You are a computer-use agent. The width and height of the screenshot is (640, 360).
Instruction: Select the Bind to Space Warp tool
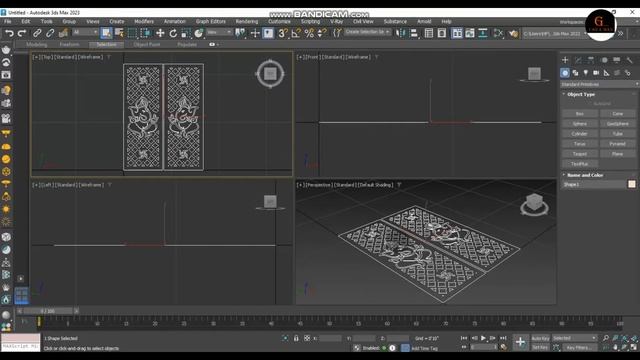click(x=63, y=33)
